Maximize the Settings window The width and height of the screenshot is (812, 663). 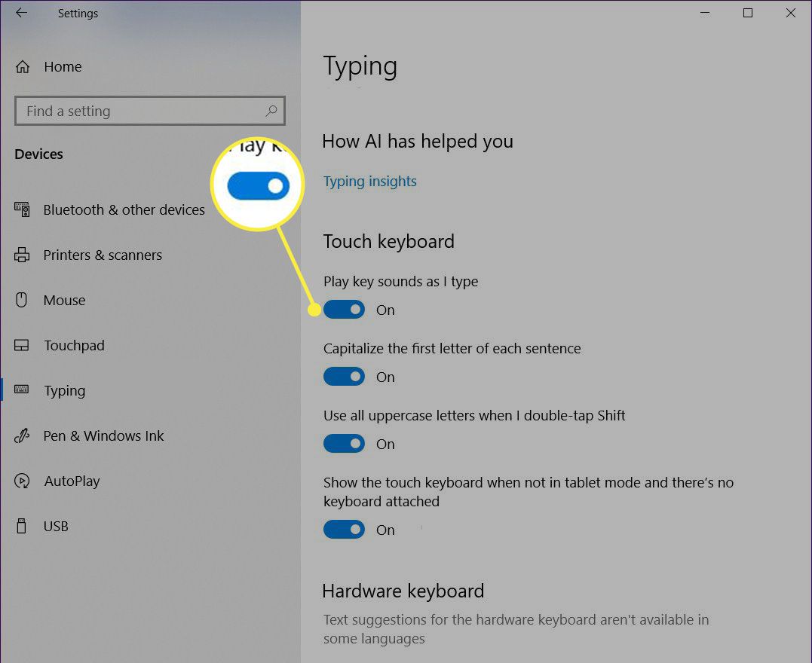tap(747, 14)
